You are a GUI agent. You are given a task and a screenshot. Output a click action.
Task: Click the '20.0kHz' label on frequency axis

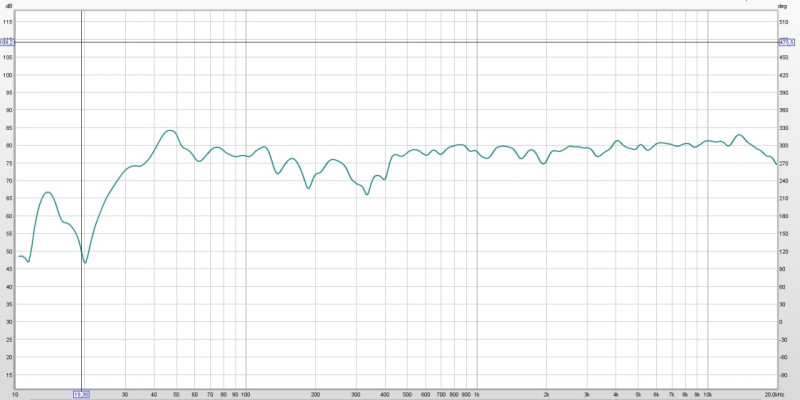point(773,394)
